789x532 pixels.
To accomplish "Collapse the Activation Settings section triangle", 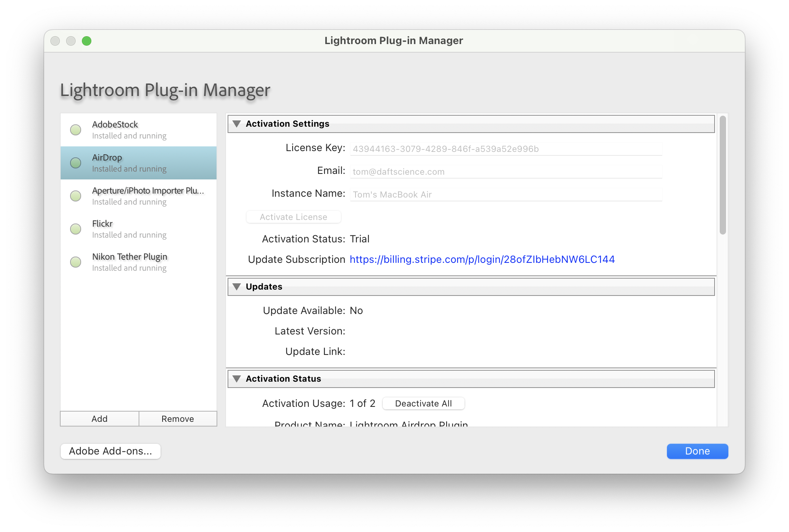I will click(237, 124).
